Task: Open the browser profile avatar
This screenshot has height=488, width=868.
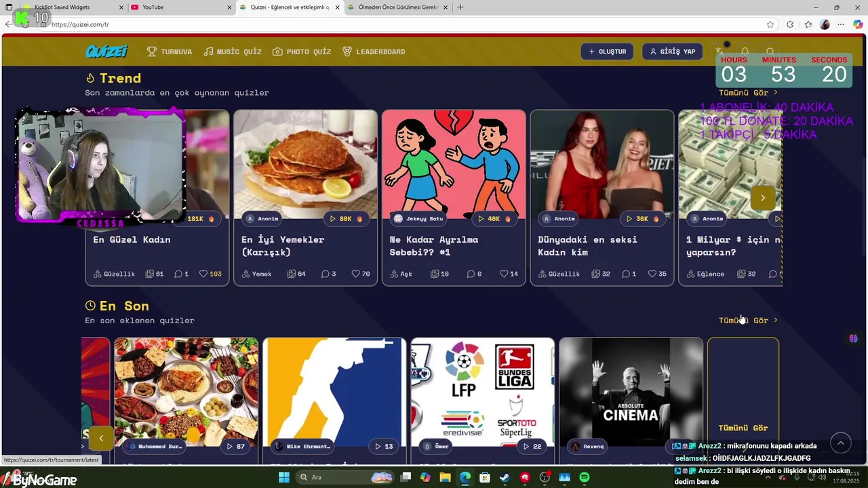Action: coord(825,24)
